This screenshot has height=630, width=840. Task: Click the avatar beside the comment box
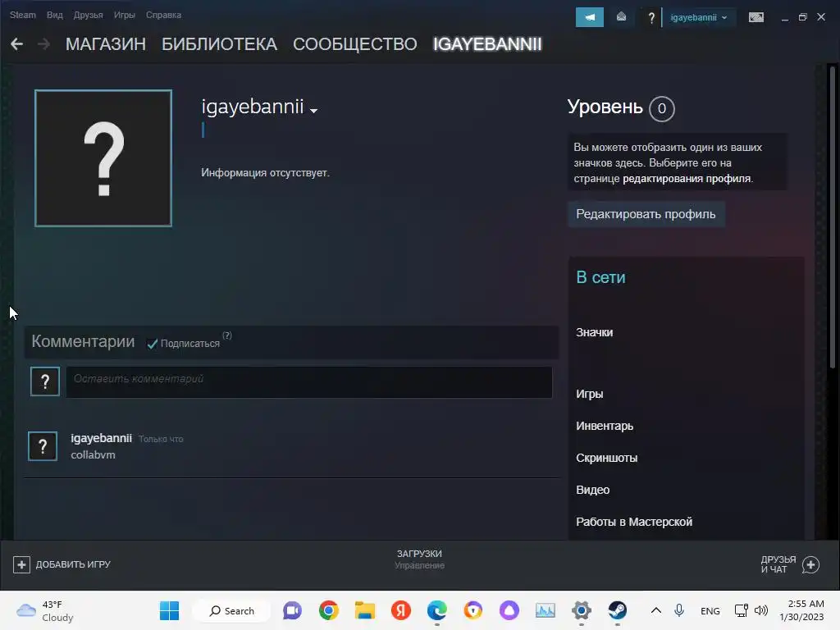[x=45, y=381]
